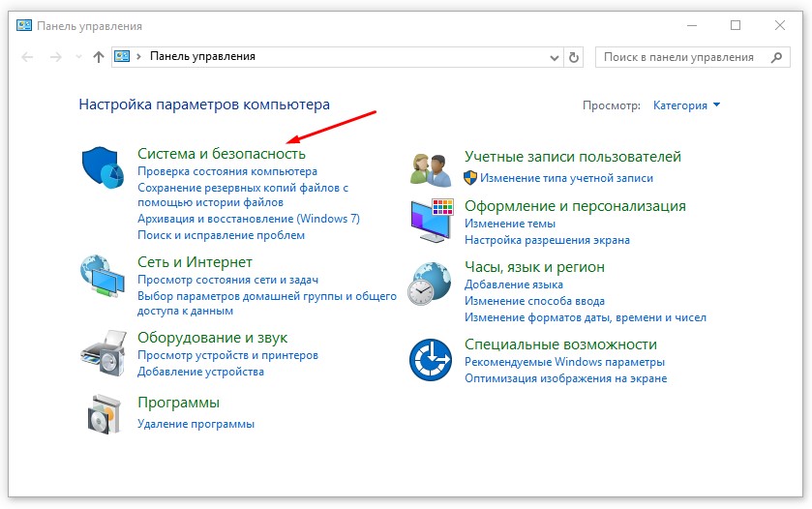Image resolution: width=812 pixels, height=509 pixels.
Task: Open Просмотр устройств и принтеров link
Action: (x=226, y=355)
